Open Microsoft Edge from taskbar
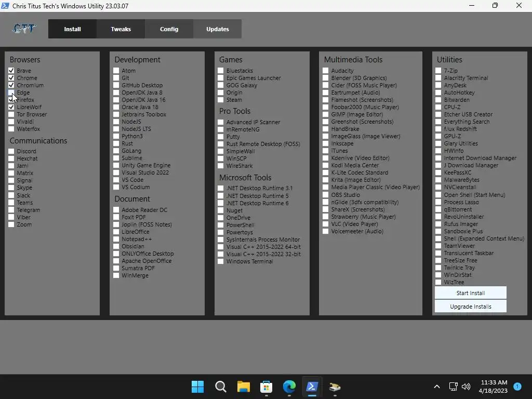 coord(289,387)
